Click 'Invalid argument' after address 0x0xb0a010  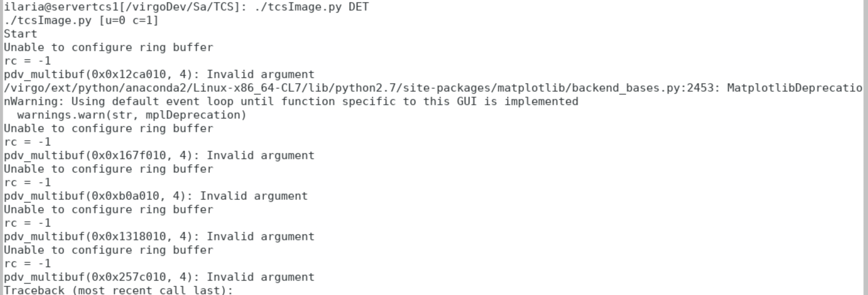click(281, 196)
